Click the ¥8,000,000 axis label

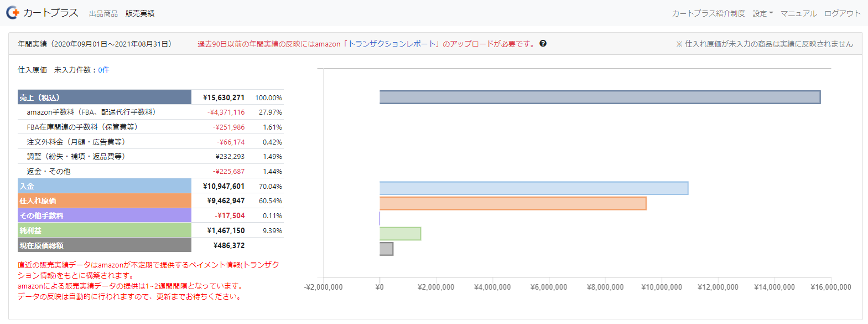[605, 287]
